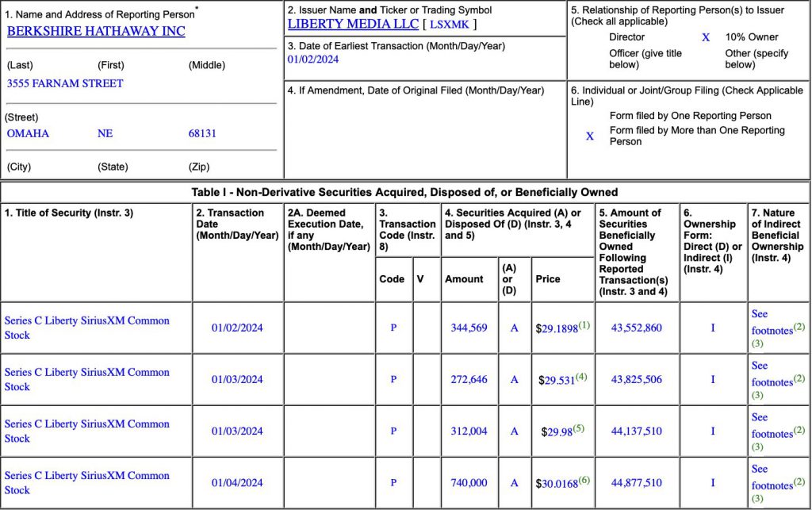Open the BERKSHIRE HATHAWAY INC reporting person link
This screenshot has width=812, height=510.
click(x=96, y=31)
